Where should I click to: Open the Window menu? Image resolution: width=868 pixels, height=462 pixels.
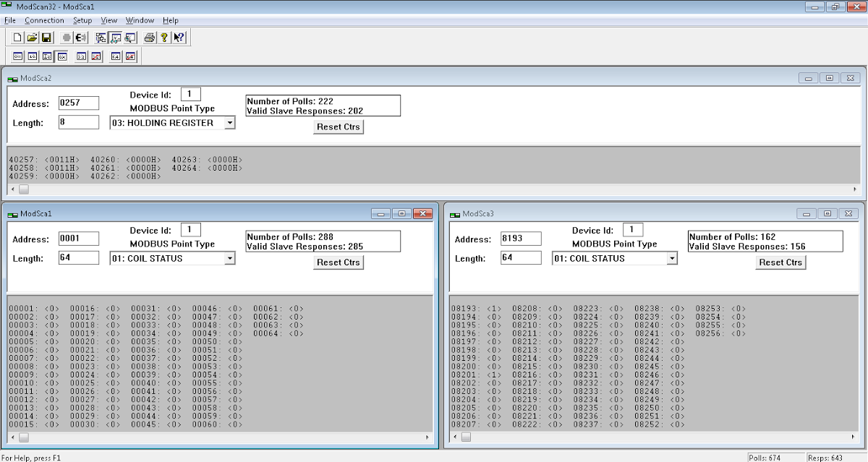click(140, 20)
